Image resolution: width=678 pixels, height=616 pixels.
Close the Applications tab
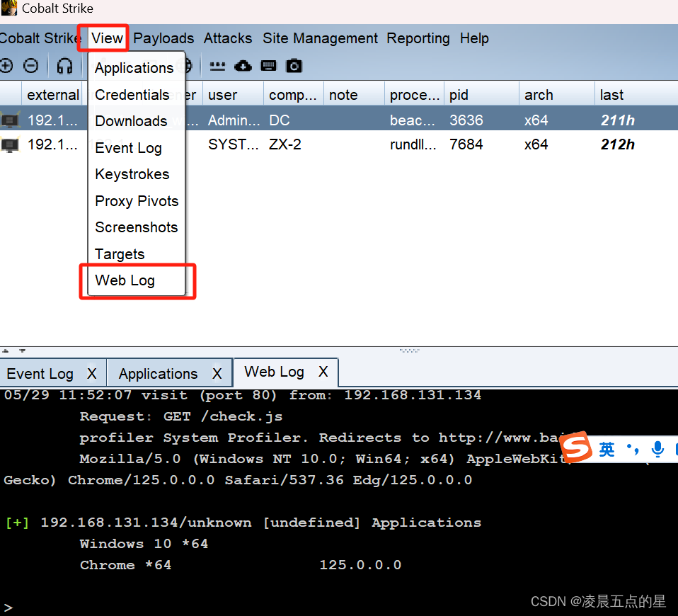click(x=217, y=373)
